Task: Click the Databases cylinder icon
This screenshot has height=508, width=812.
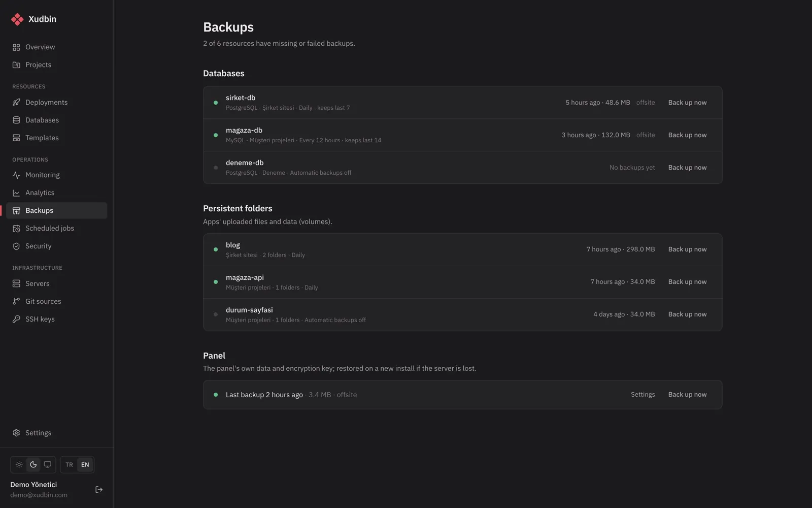Action: click(16, 120)
